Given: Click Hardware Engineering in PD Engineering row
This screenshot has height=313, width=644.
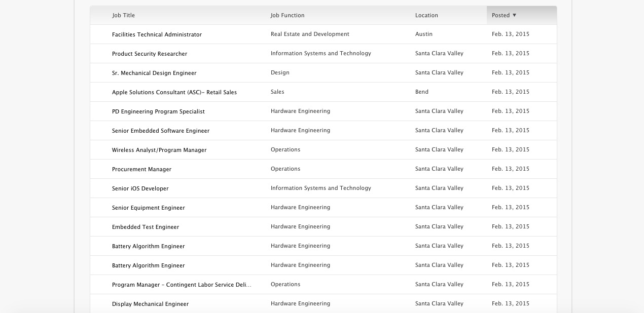Looking at the screenshot, I should [x=300, y=111].
